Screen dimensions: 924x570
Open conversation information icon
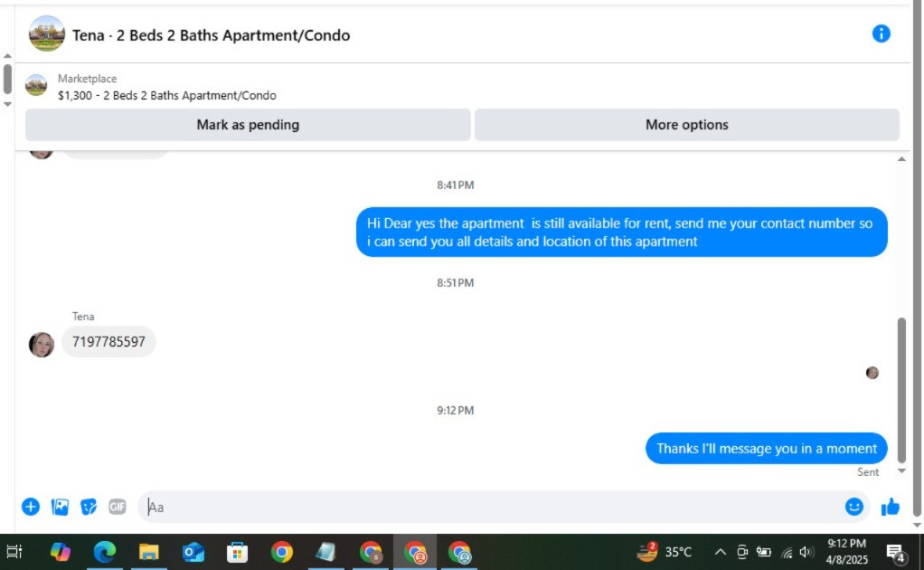881,33
